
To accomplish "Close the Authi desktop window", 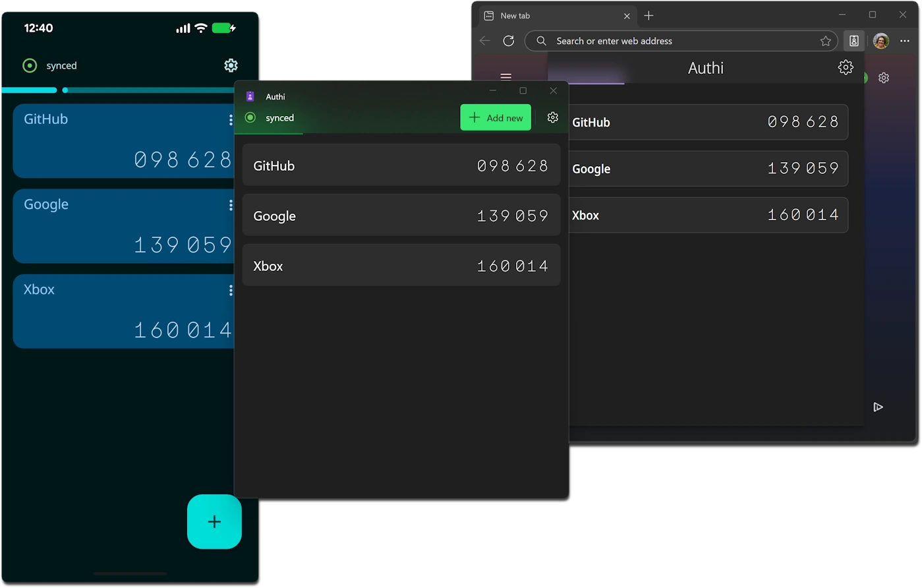I will tap(554, 90).
